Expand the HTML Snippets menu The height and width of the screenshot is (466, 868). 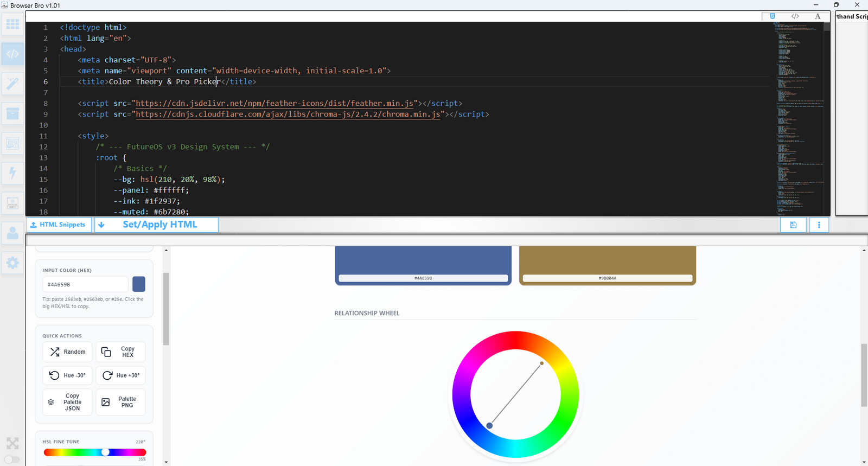click(59, 225)
